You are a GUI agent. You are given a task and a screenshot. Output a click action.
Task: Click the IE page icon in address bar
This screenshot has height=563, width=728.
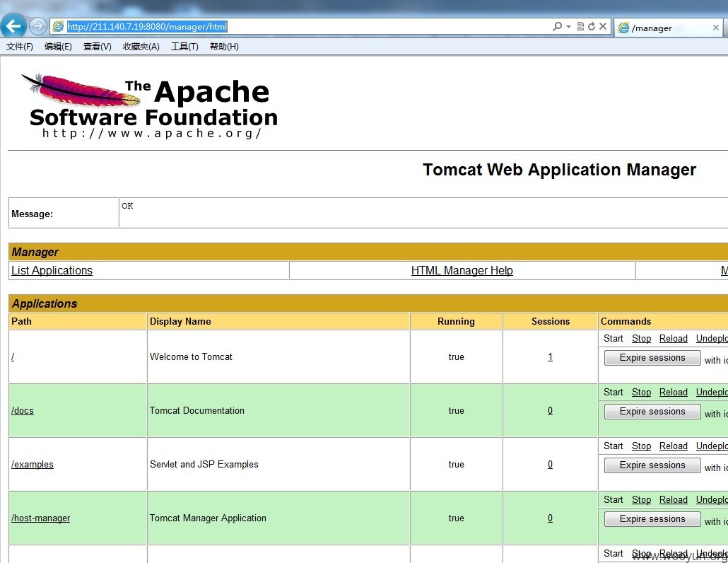click(x=58, y=26)
